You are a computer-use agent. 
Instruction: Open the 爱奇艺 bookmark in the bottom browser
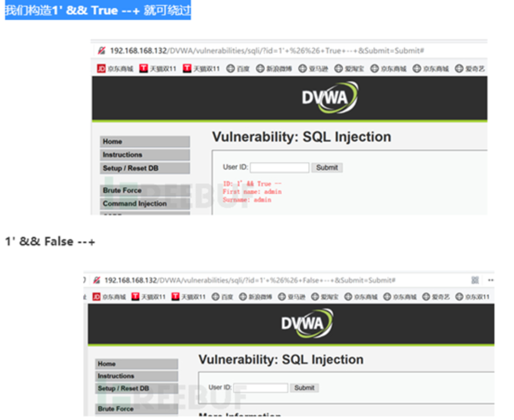pyautogui.click(x=436, y=297)
